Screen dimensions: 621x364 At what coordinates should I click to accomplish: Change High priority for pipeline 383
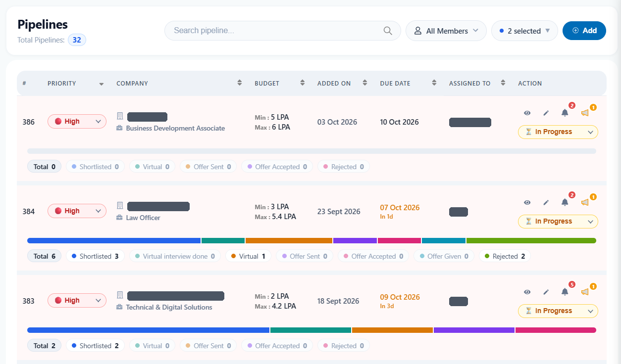click(x=77, y=301)
